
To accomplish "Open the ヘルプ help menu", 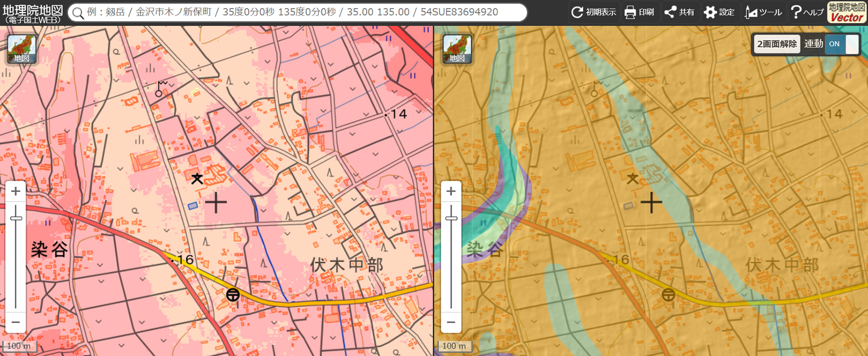I will 807,12.
